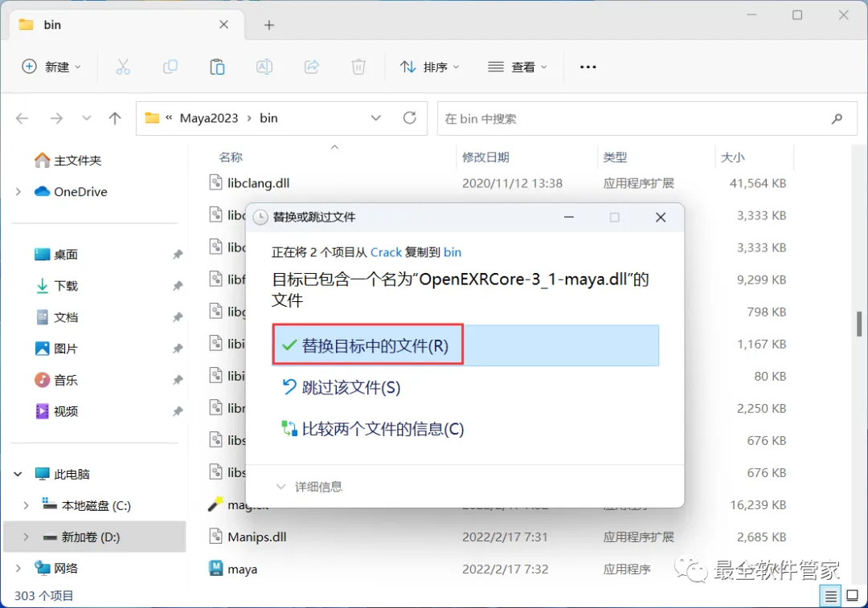Sort by 修改日期 column header

(485, 157)
